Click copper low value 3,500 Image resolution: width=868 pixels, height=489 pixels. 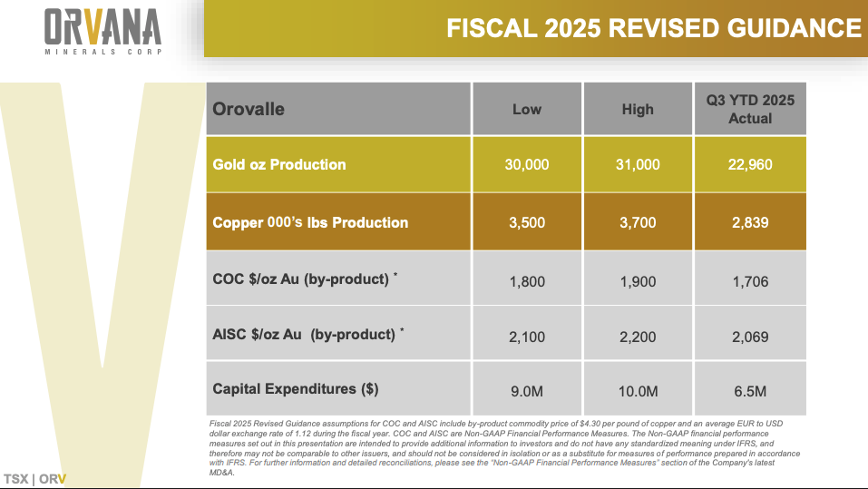tap(526, 222)
